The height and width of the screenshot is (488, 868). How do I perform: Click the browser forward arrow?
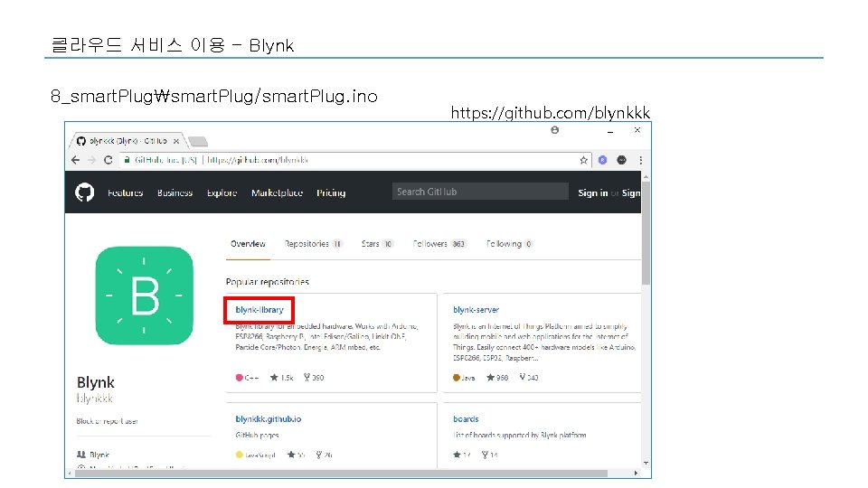(91, 160)
